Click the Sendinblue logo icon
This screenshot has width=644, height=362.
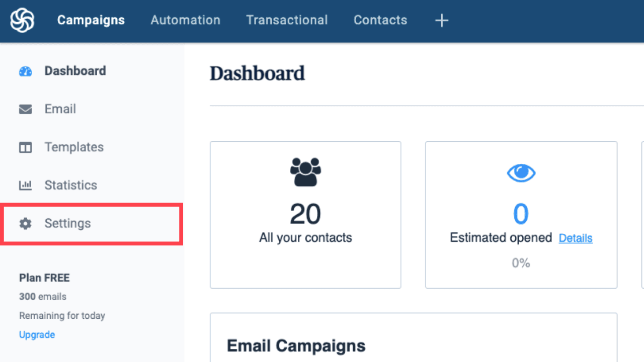22,21
